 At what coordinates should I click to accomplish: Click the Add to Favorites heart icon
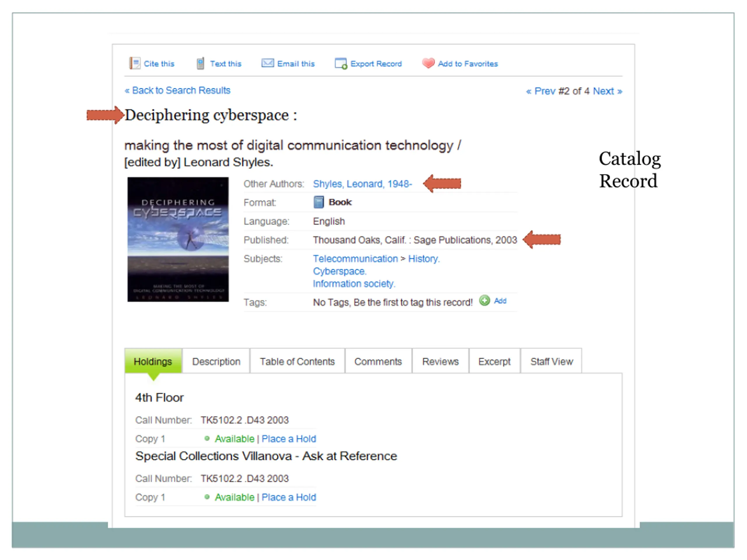coord(428,63)
